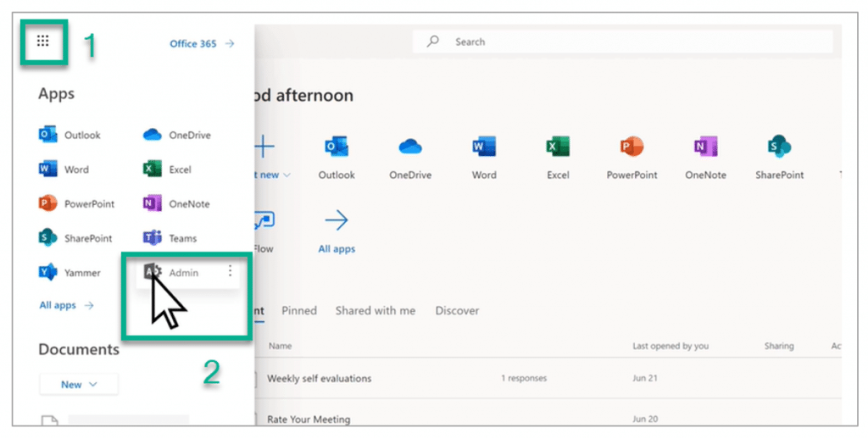Go to Office 365 link in the panel
Viewport: 868px width, 439px height.
(202, 43)
